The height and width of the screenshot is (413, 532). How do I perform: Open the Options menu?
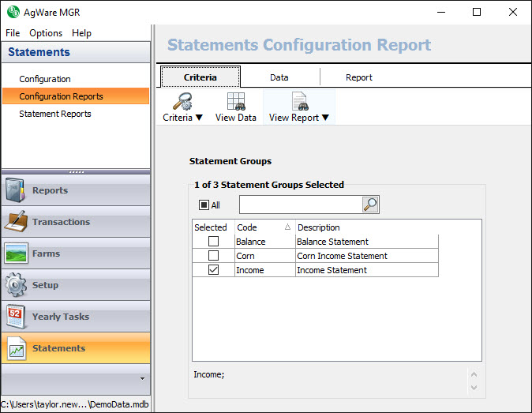pyautogui.click(x=46, y=33)
